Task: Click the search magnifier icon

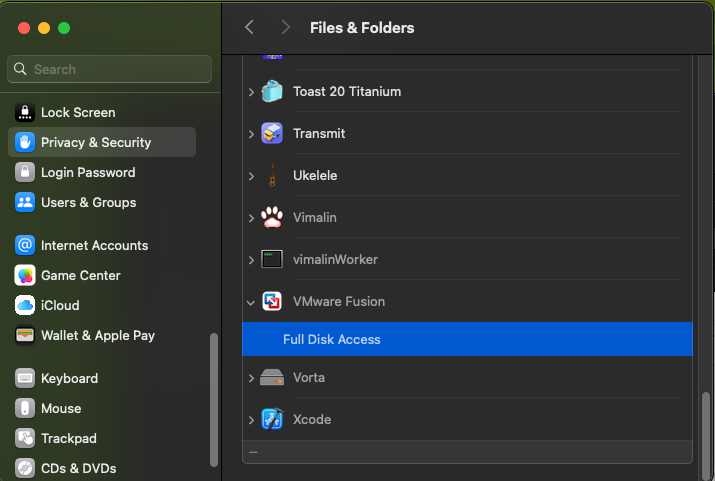Action: point(20,69)
